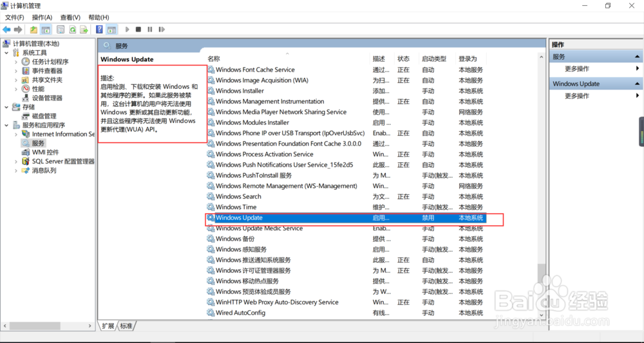Viewport: 644px width, 343px height.
Task: Expand the 性能 node
Action: (x=16, y=89)
